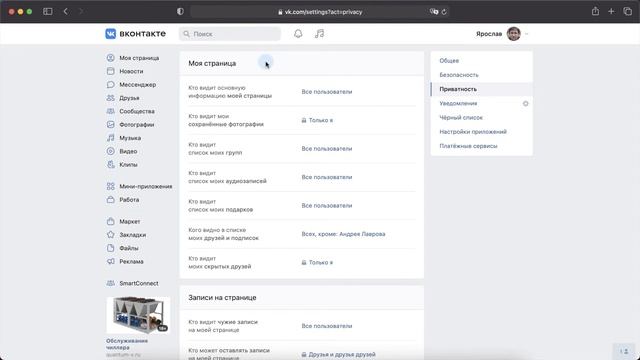Open Мини-приложения from the left menu

click(x=146, y=186)
